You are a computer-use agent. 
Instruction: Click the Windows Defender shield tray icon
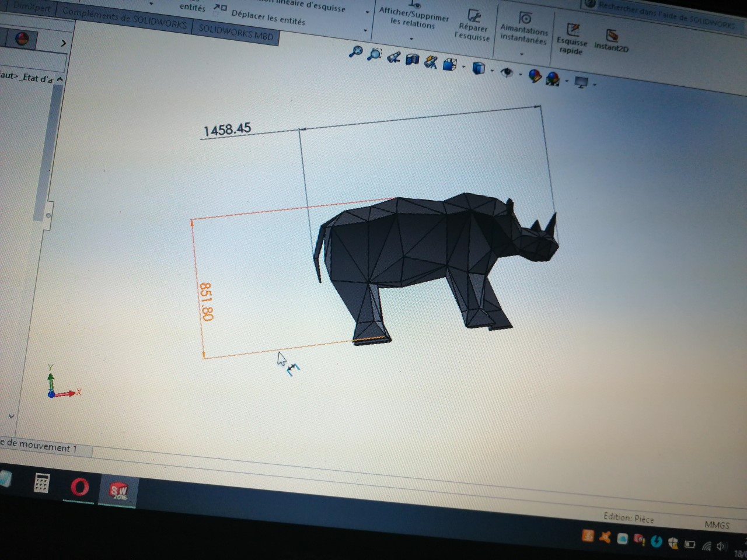pyautogui.click(x=673, y=542)
